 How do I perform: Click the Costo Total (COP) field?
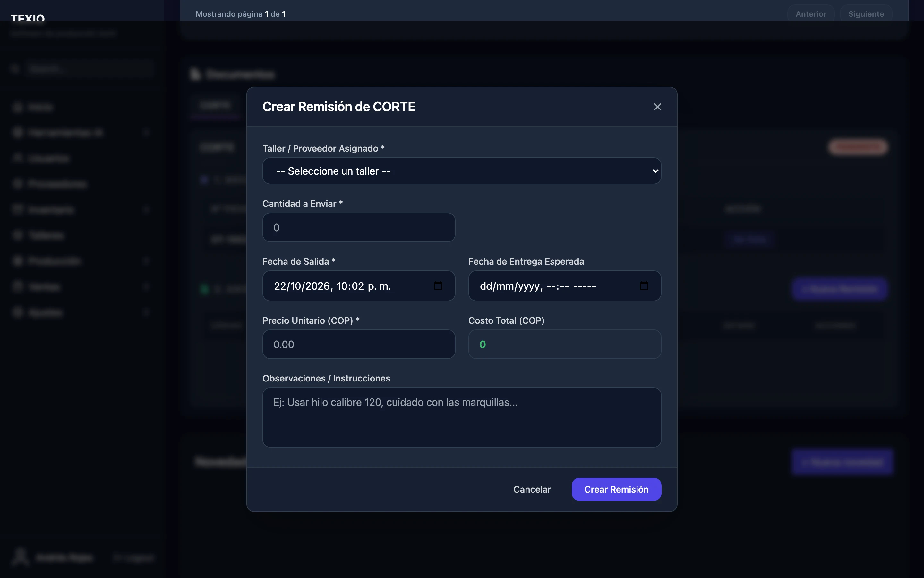click(x=564, y=345)
